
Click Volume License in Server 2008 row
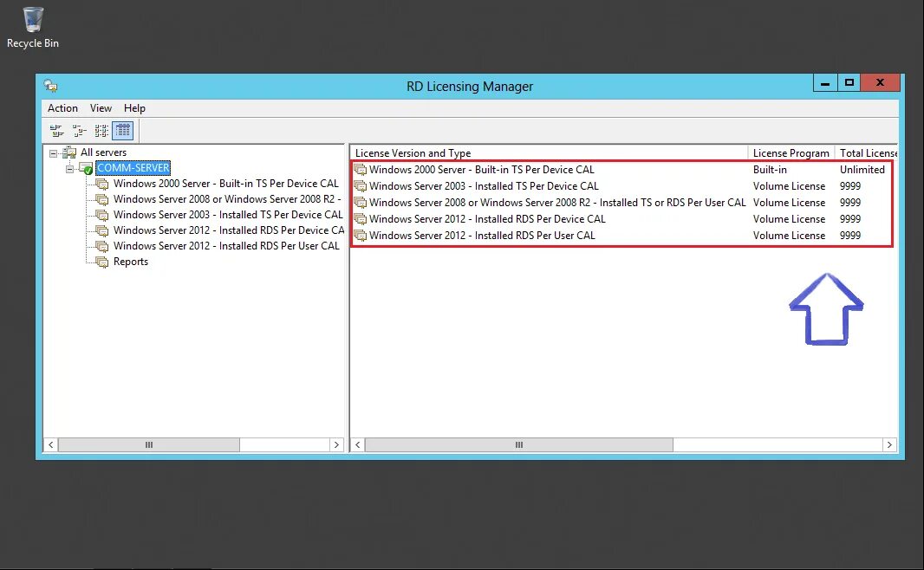[x=789, y=203]
